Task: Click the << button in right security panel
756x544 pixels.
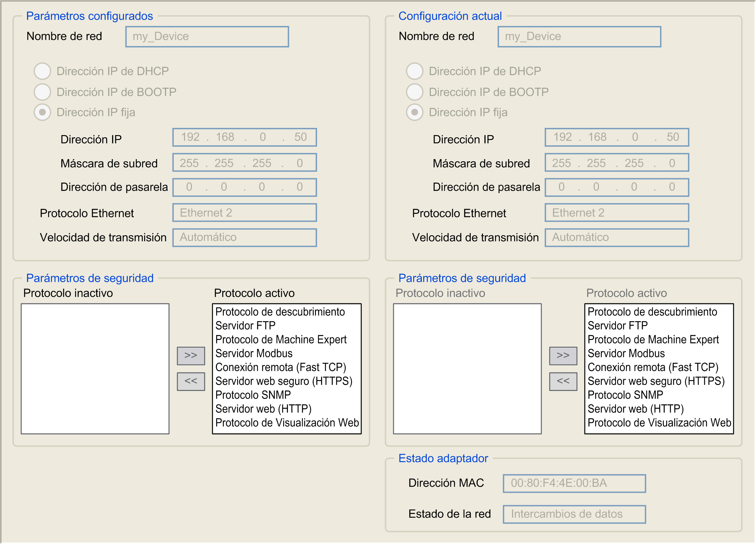Action: [x=563, y=381]
